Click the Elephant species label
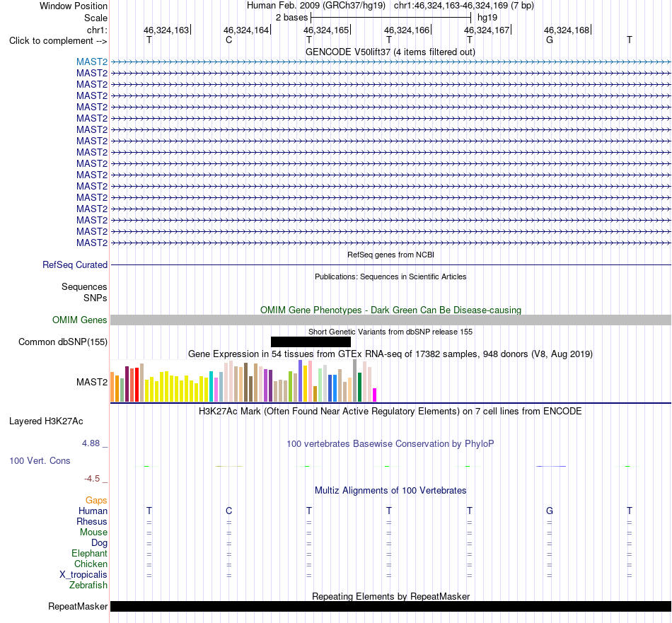 tap(89, 554)
